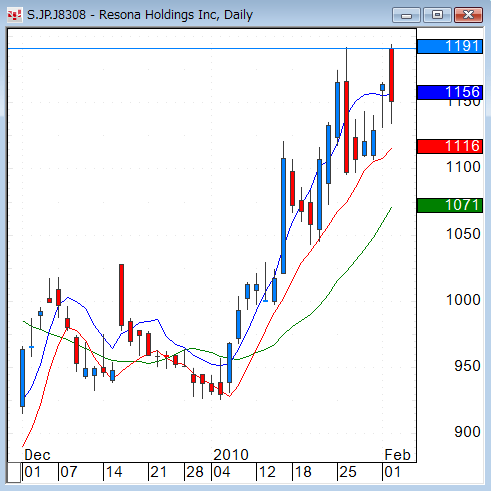This screenshot has width=491, height=491.
Task: Click the '18' date tick label
Action: (x=303, y=472)
